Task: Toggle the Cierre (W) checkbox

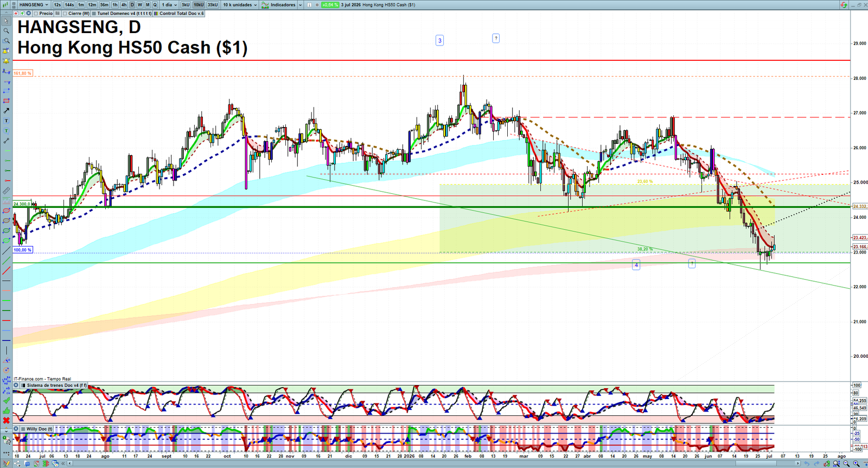Action: click(x=65, y=13)
